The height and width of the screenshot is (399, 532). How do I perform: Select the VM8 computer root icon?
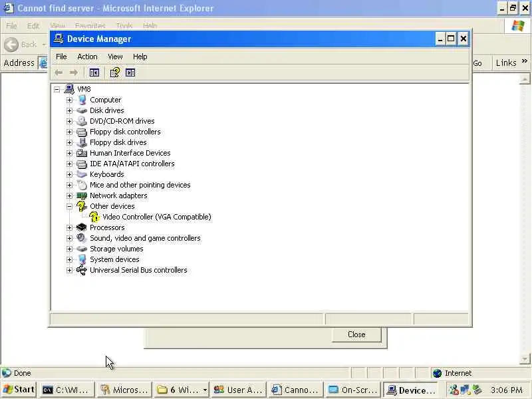pyautogui.click(x=69, y=89)
